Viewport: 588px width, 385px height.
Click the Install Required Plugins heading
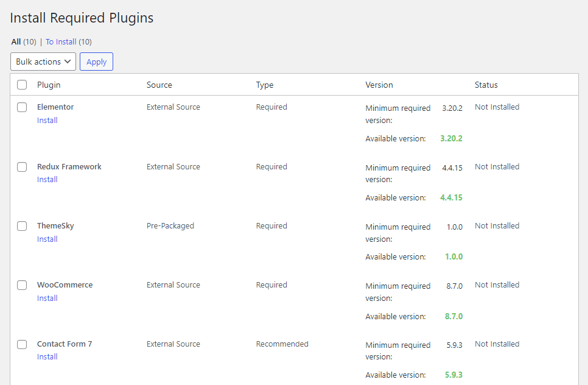(82, 18)
